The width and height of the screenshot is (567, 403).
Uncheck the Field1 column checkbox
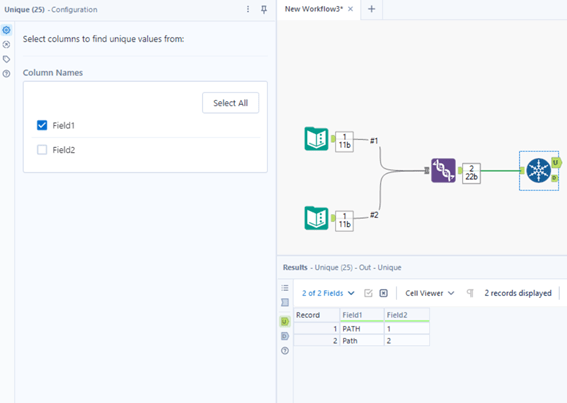pos(42,125)
